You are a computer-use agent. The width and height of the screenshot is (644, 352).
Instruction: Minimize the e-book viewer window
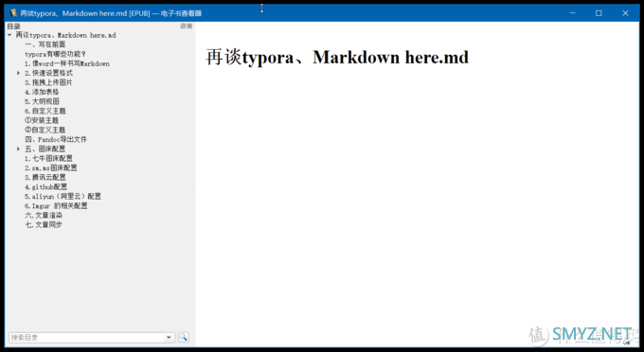click(x=573, y=13)
